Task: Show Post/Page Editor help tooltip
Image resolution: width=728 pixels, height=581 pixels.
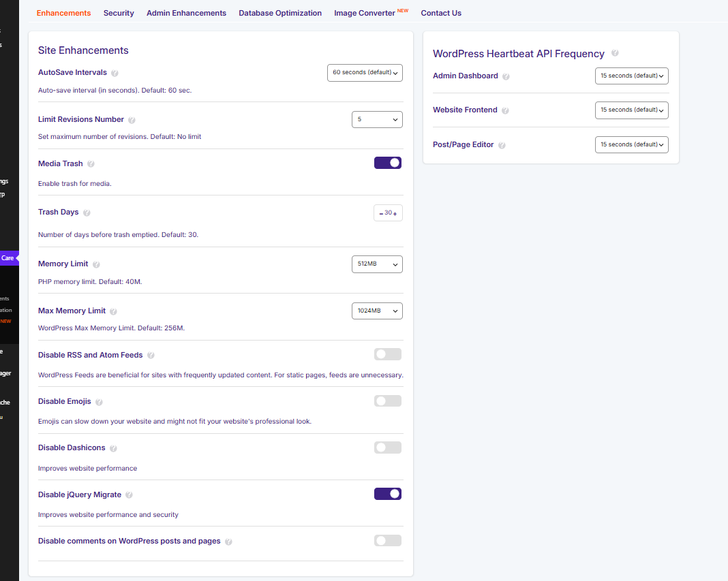Action: click(x=502, y=145)
